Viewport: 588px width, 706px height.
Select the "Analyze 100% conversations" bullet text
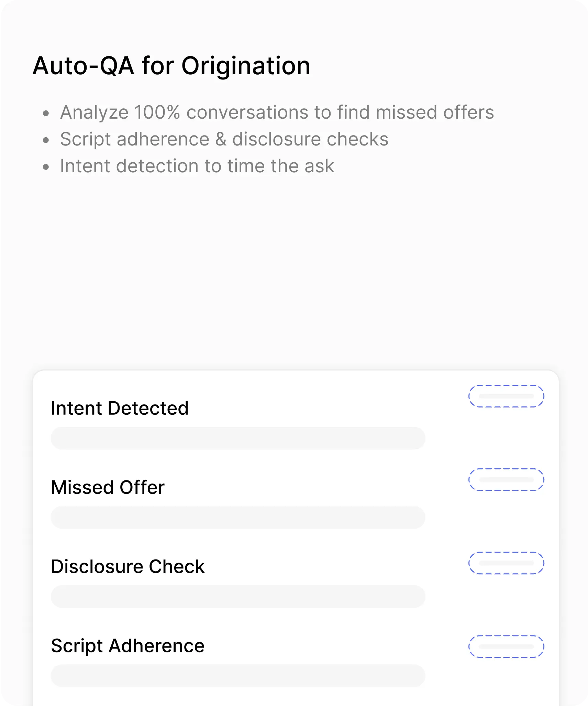point(277,112)
